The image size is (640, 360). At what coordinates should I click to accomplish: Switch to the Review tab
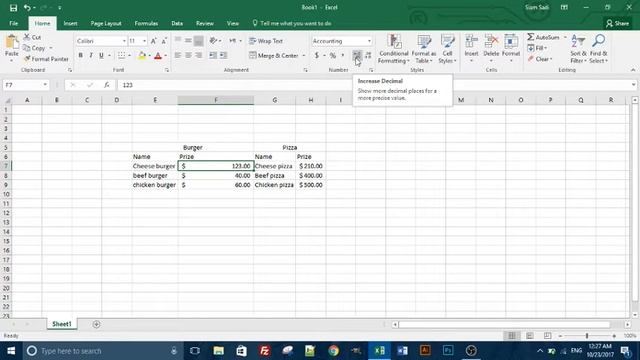coord(204,23)
